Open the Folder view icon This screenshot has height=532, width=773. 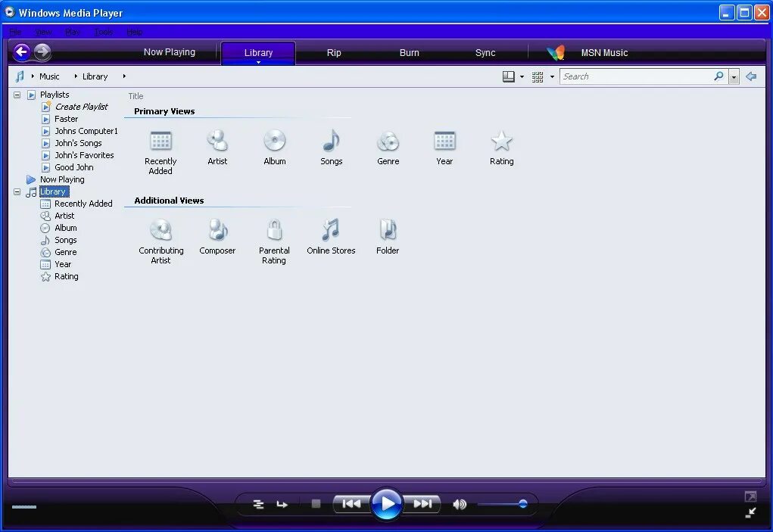click(388, 230)
